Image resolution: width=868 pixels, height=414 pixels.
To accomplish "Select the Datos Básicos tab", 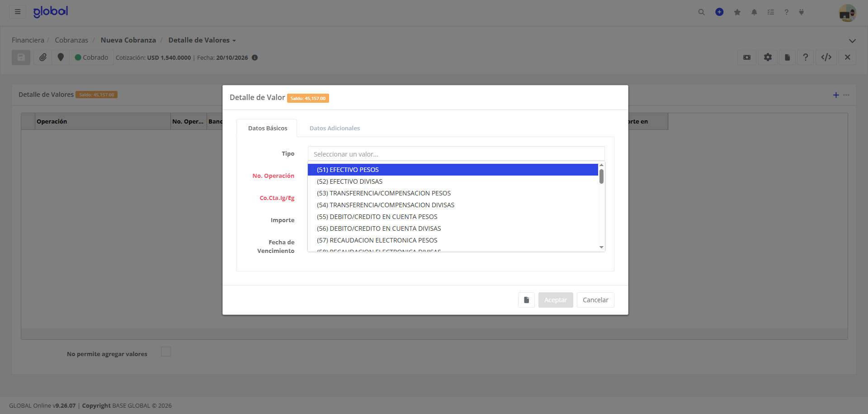I will tap(267, 128).
